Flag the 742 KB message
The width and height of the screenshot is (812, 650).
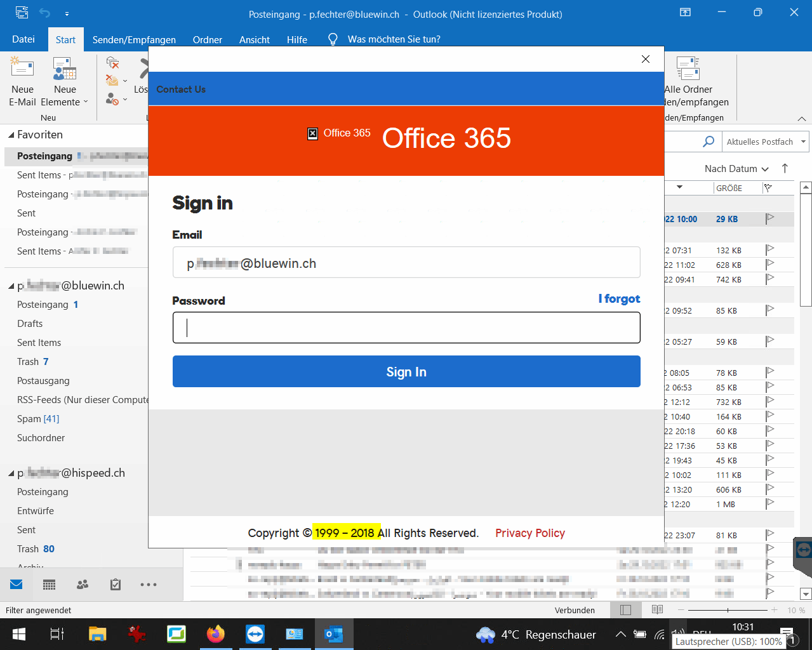click(x=769, y=279)
